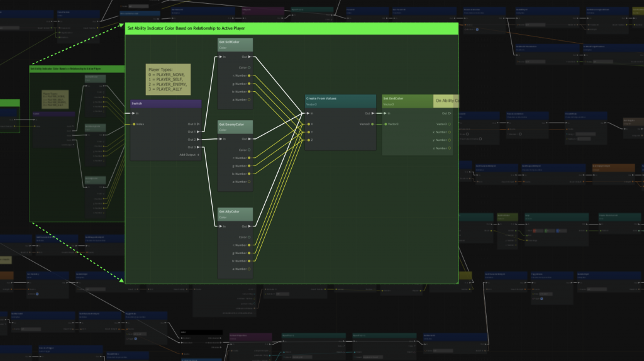
Task: Click Get SelfColor Out execution port
Action: 249,57
